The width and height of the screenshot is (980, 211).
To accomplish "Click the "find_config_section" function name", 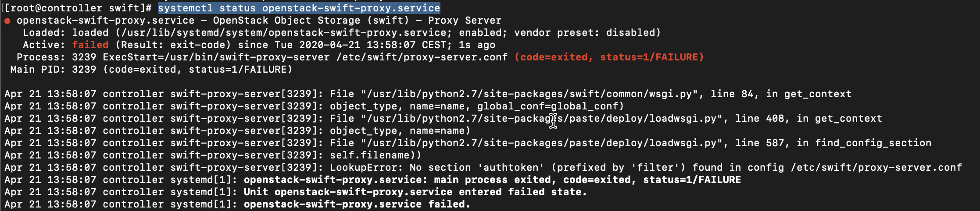I will (x=873, y=143).
